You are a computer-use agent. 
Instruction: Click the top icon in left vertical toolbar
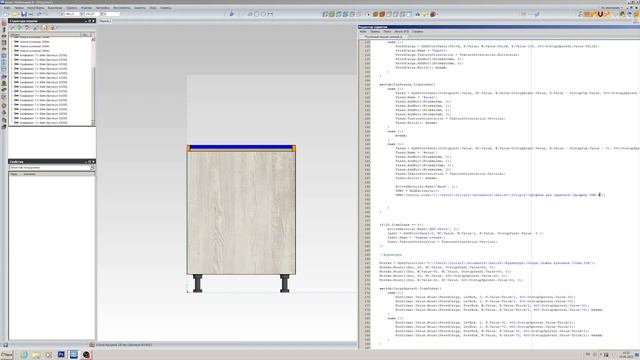coord(4,23)
